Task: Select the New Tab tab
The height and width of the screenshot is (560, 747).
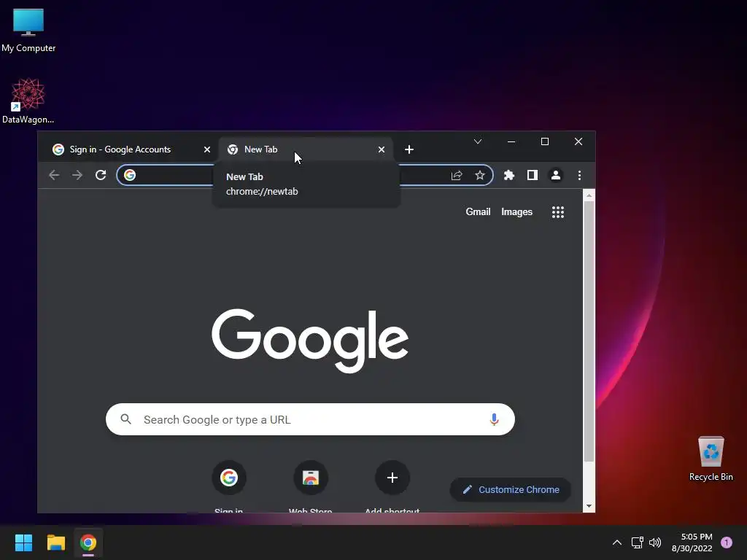Action: (305, 149)
